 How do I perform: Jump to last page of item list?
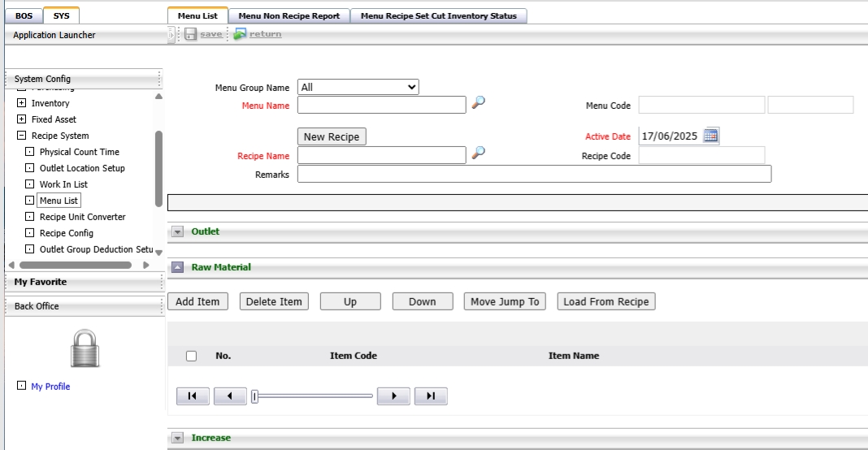coord(431,396)
